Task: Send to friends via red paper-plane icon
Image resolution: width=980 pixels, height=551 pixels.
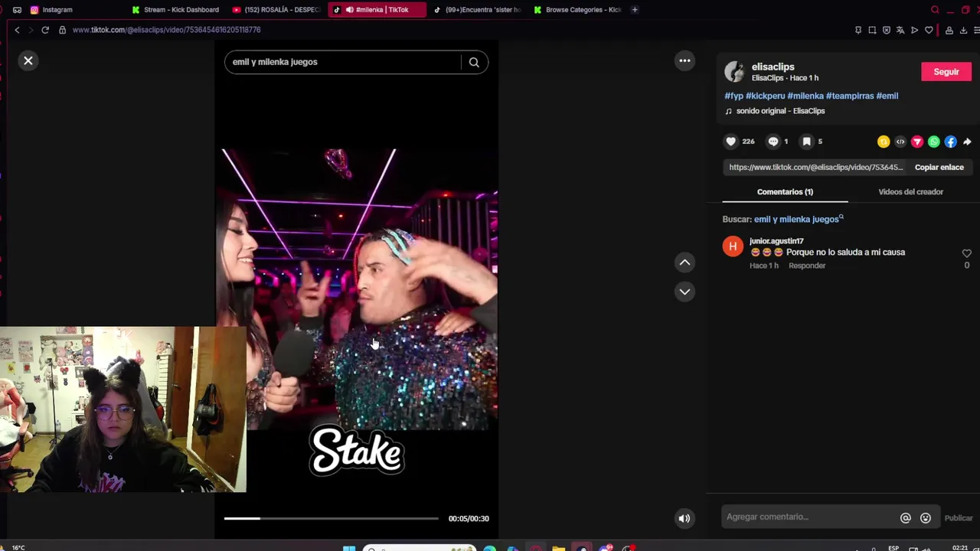Action: coord(917,142)
